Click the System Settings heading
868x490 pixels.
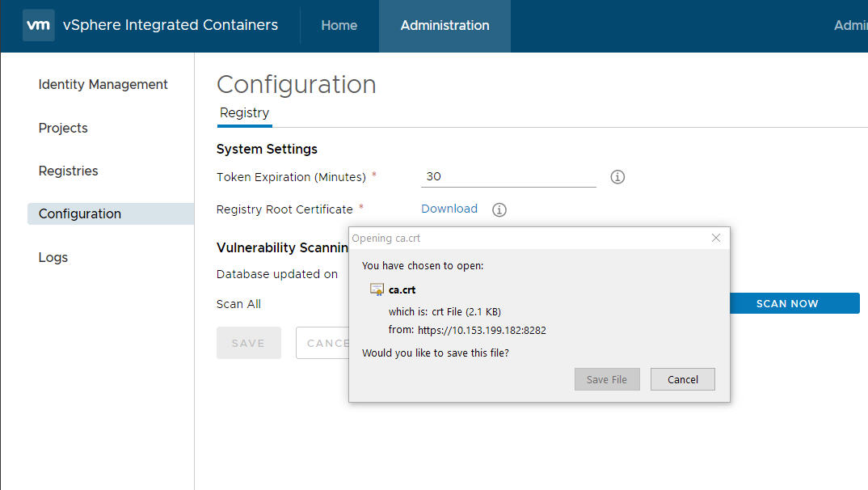(x=267, y=149)
